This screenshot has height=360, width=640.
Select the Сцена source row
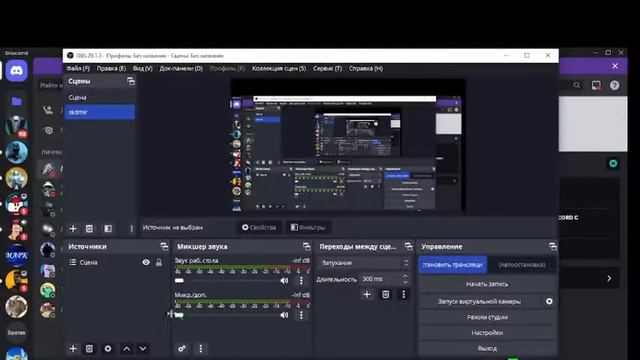117,262
